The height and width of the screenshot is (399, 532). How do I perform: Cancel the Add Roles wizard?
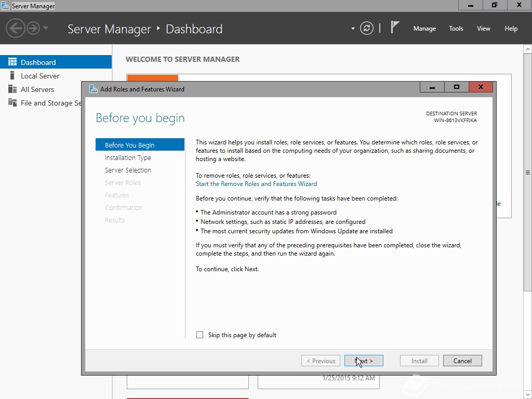point(462,361)
